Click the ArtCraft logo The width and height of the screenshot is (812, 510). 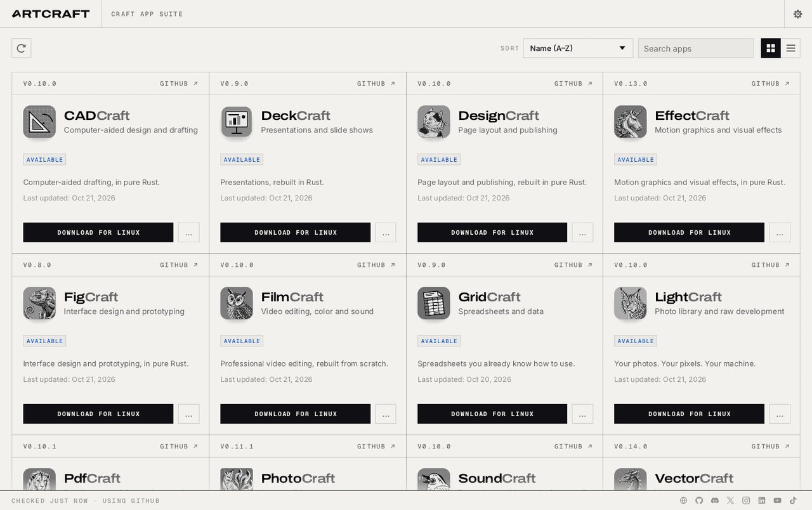click(51, 14)
